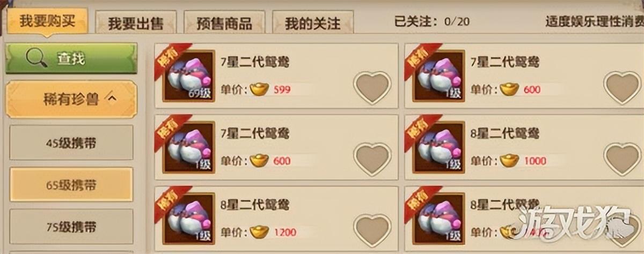Click gold ingot icon beside price 1200

pyautogui.click(x=259, y=231)
